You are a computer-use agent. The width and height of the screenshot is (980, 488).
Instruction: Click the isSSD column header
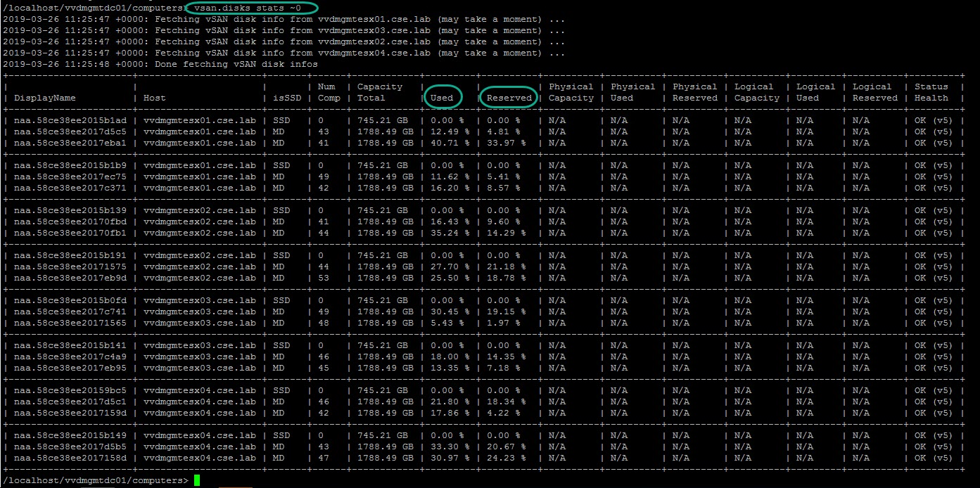point(286,98)
